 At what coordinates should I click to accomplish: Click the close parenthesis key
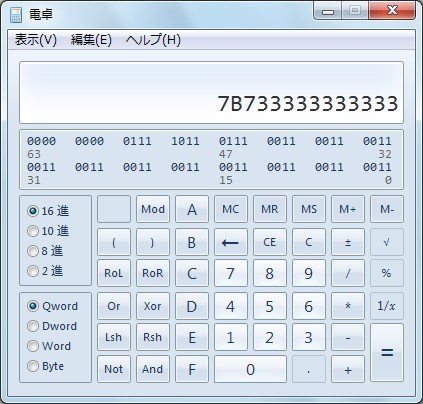coord(153,242)
